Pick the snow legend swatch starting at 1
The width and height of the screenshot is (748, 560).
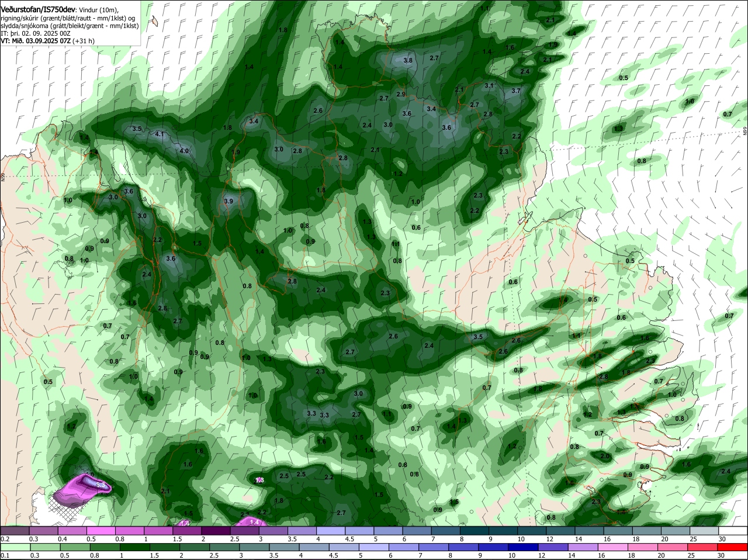tap(158, 530)
